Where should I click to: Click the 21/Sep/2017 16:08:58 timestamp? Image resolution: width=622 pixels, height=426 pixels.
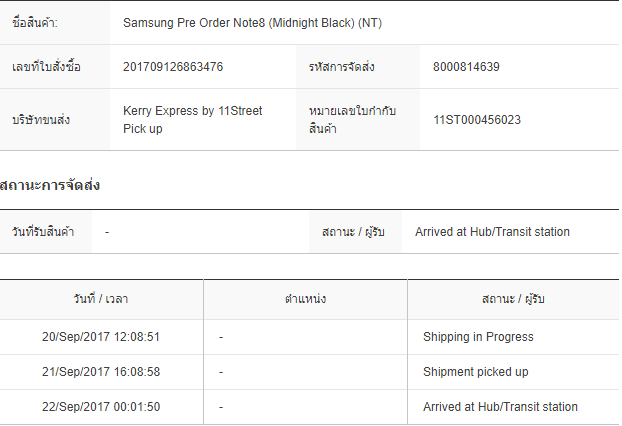tap(101, 372)
